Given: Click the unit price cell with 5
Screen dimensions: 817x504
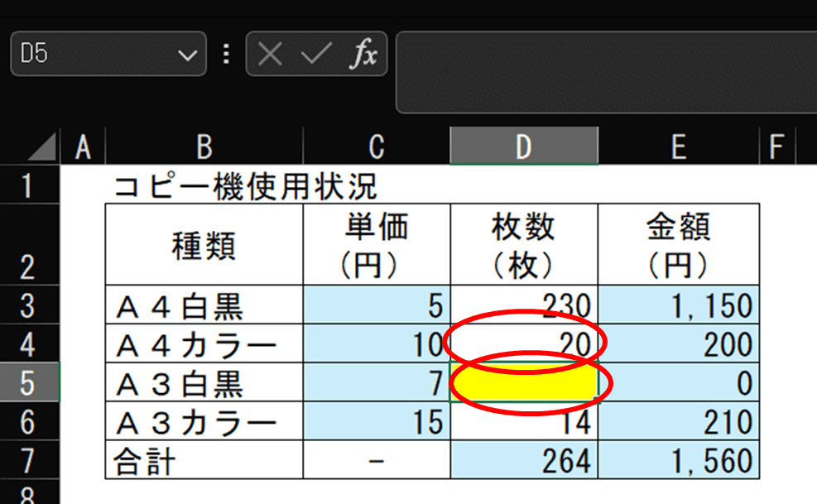Looking at the screenshot, I should tap(377, 305).
